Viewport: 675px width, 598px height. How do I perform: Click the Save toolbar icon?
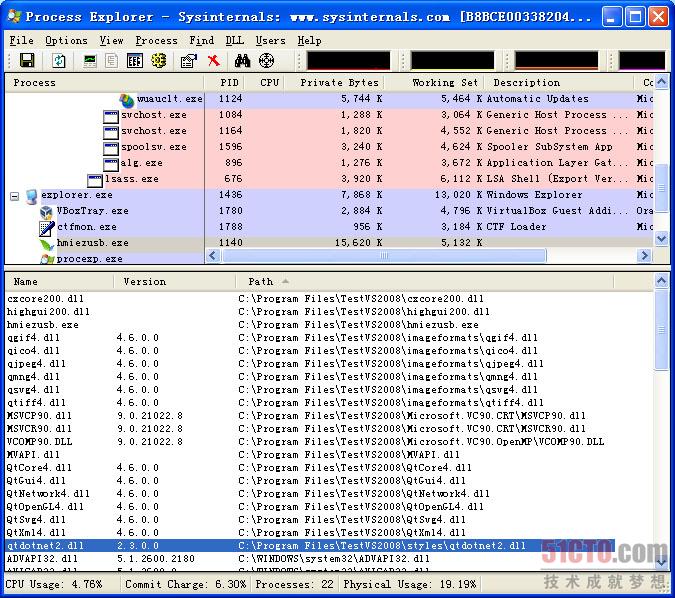(27, 60)
